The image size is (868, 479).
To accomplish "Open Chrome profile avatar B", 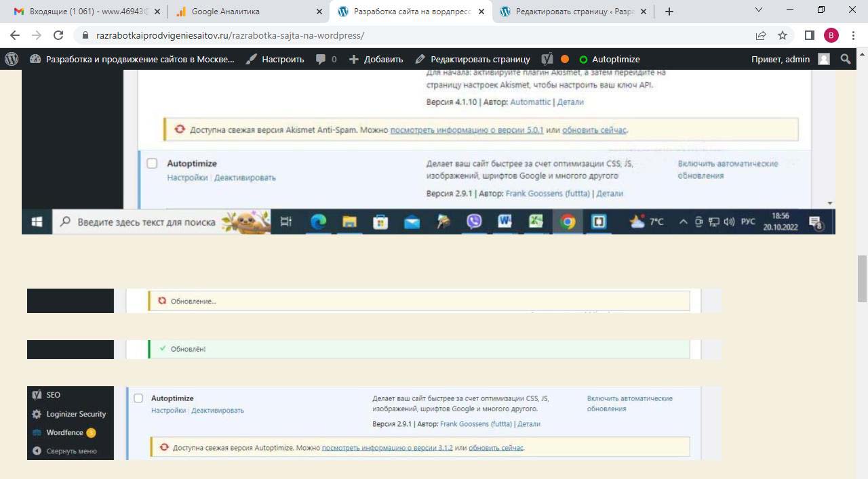I will click(831, 35).
